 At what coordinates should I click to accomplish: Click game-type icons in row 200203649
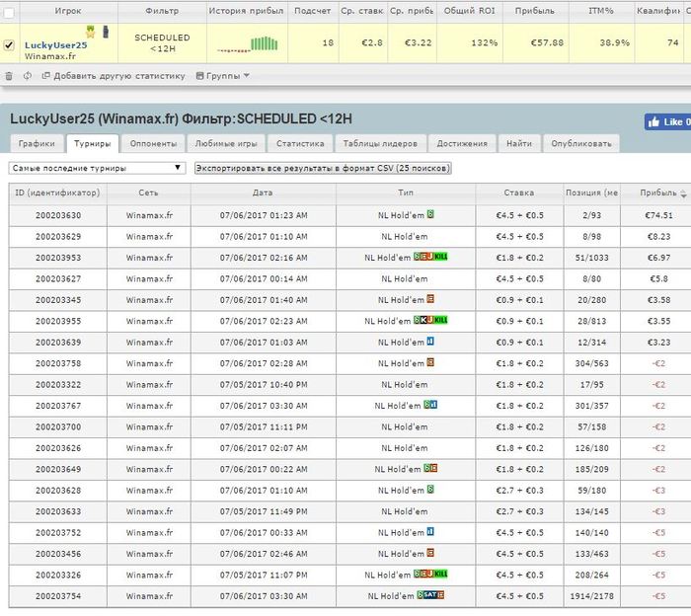pos(430,468)
